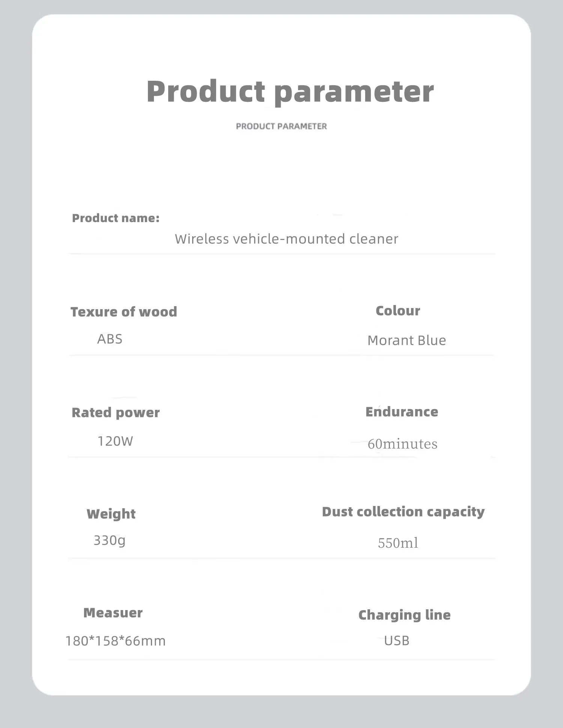
Task: Select the Colour label
Action: click(398, 311)
